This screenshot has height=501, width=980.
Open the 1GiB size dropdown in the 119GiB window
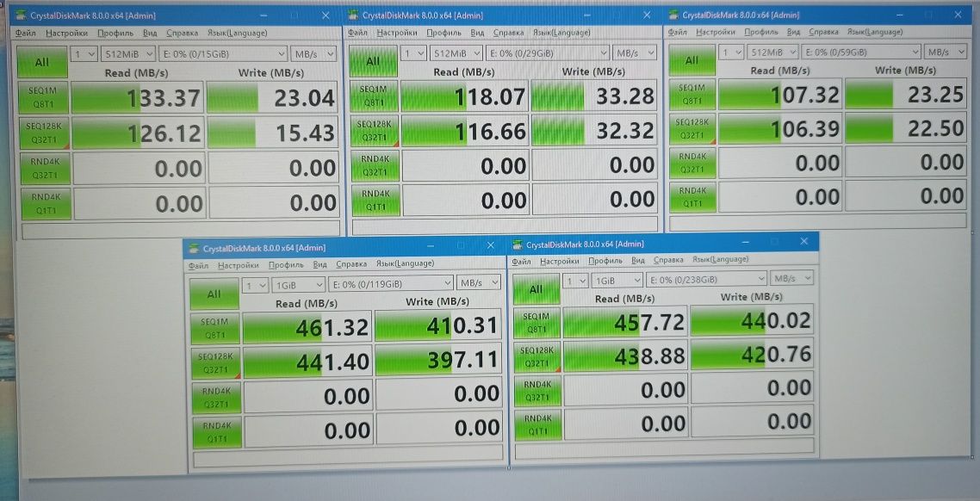click(x=298, y=285)
